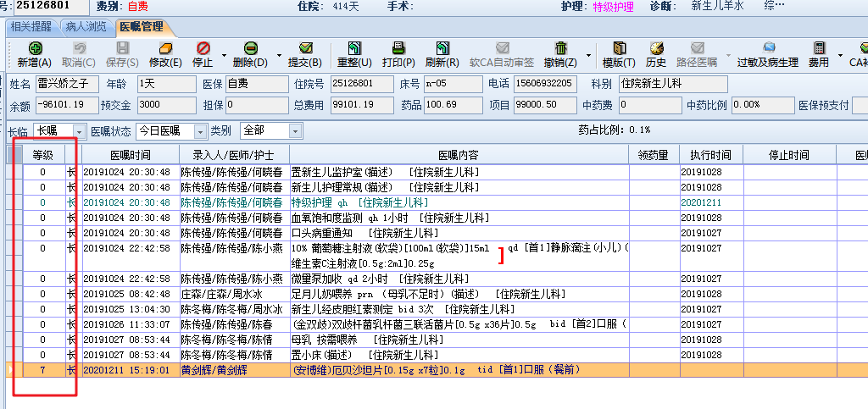This screenshot has width=868, height=409.
Task: Select the 特级护理 qh order row
Action: tap(437, 203)
